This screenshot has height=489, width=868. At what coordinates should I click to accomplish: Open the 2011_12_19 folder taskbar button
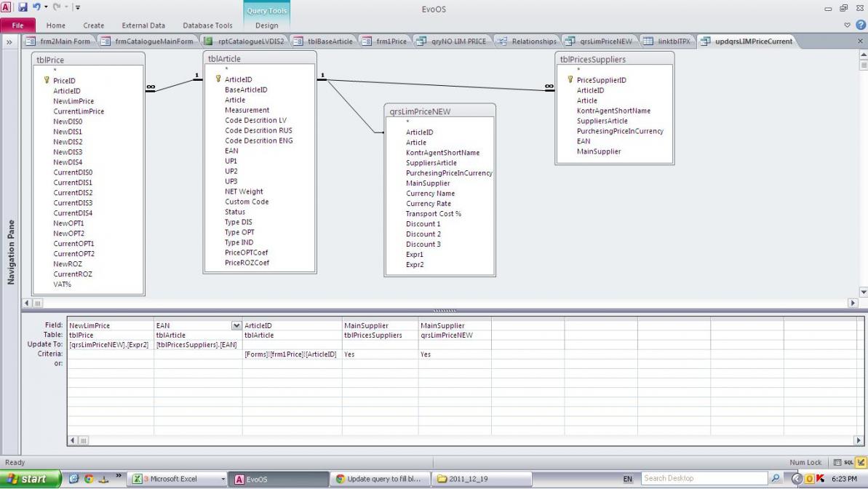(481, 479)
